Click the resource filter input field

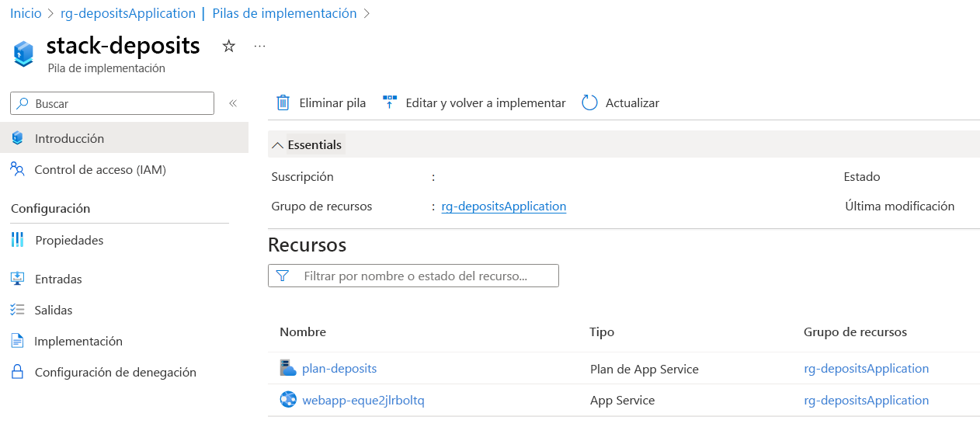[413, 276]
